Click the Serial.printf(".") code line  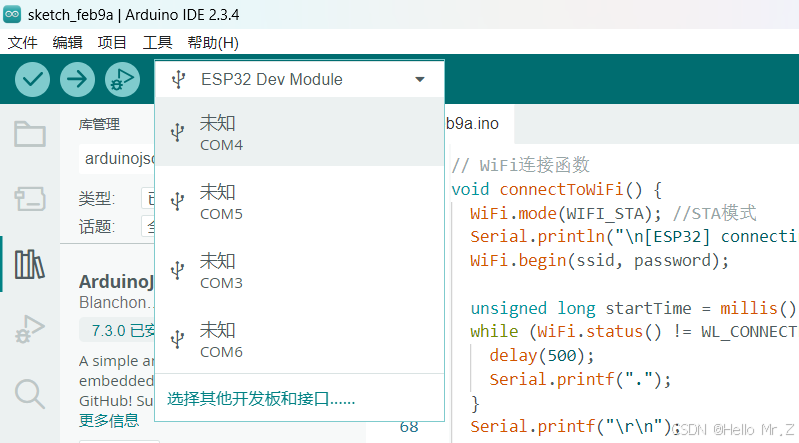580,379
